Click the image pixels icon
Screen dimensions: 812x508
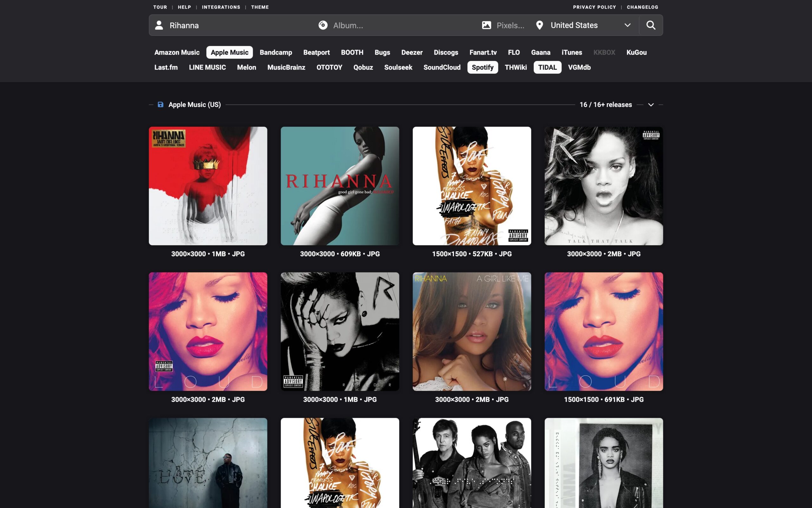pyautogui.click(x=487, y=25)
